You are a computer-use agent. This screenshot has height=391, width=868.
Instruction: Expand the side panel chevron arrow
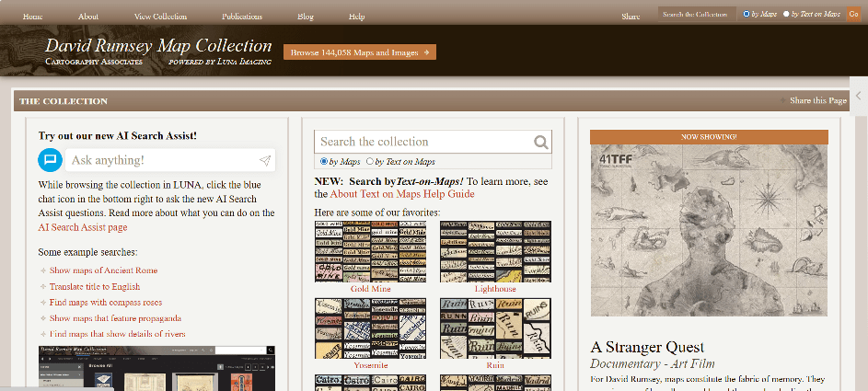[x=858, y=97]
